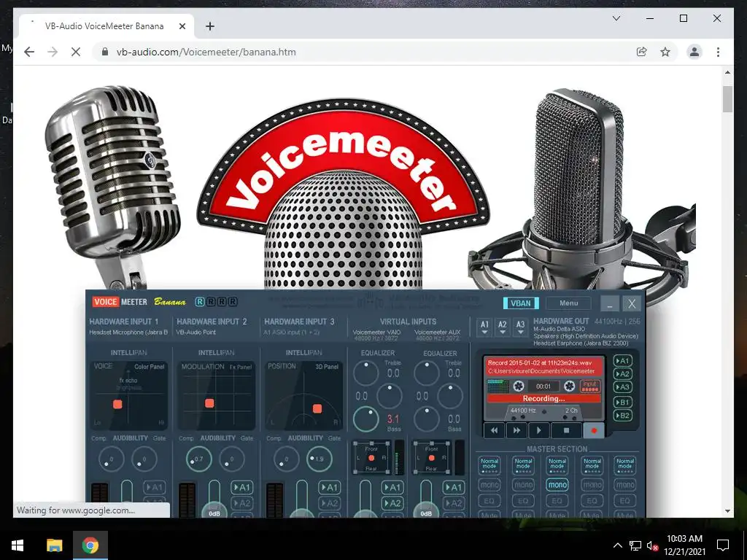This screenshot has width=747, height=560.
Task: Toggle A1 routing on Voicemeeter AUX strip
Action: tap(454, 487)
